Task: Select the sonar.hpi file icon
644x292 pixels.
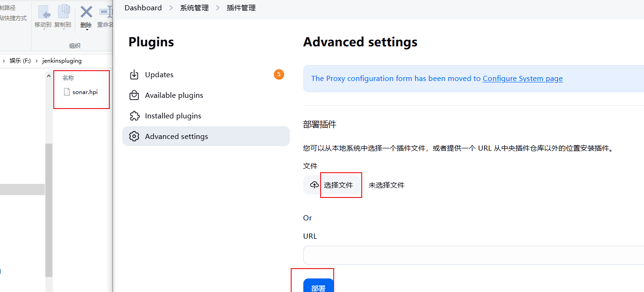Action: (67, 92)
